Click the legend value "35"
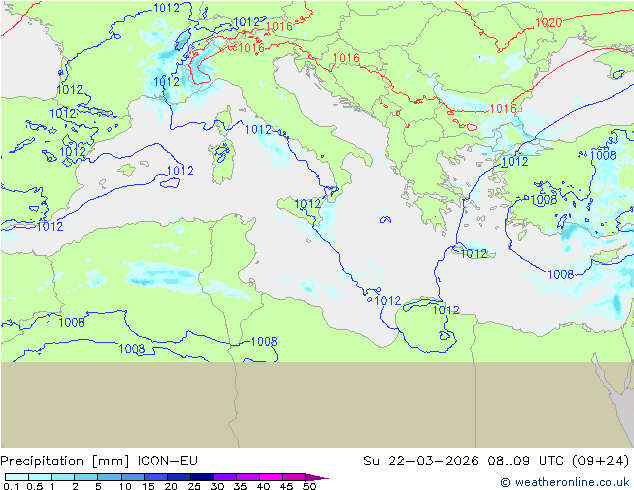 click(240, 486)
